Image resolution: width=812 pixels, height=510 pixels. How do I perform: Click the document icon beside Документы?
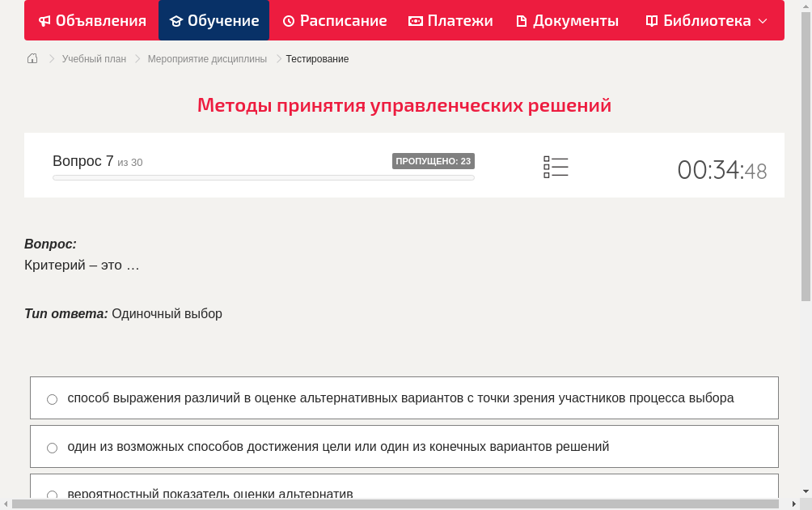point(523,20)
